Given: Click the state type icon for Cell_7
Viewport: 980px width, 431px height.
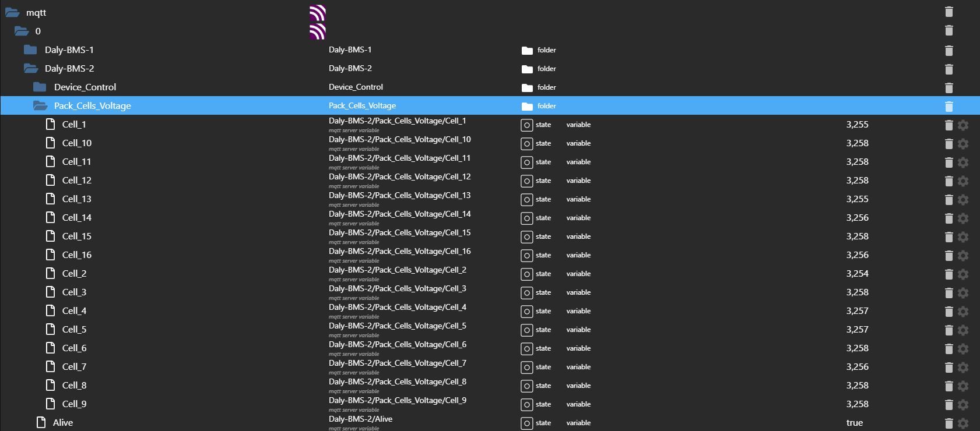Looking at the screenshot, I should [x=526, y=368].
